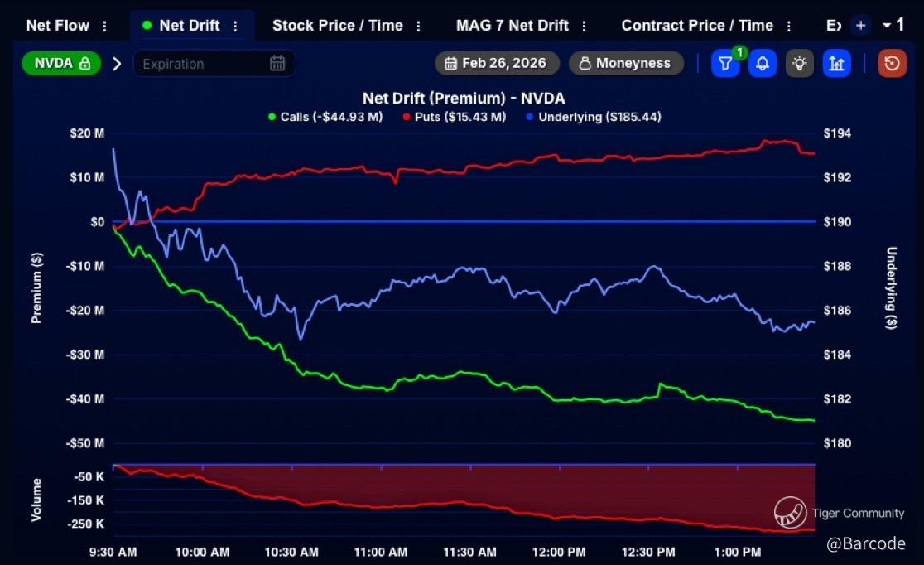Switch to the Net Flow tab

tap(58, 26)
